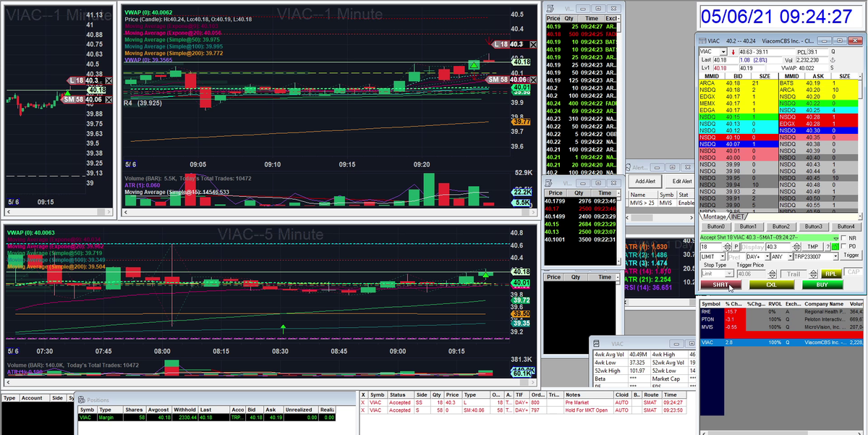The width and height of the screenshot is (868, 435).
Task: Open the DAY+ time-in-force dropdown
Action: pyautogui.click(x=758, y=256)
